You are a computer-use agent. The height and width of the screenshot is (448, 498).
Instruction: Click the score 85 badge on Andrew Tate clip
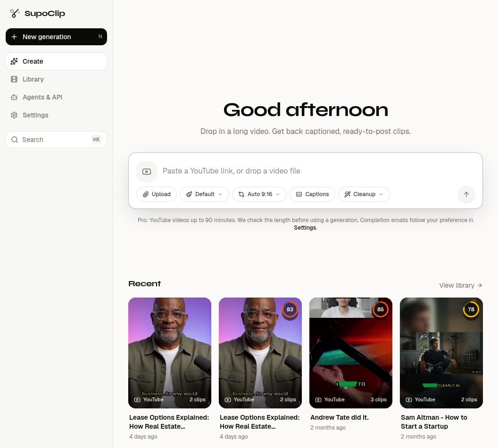coord(380,309)
